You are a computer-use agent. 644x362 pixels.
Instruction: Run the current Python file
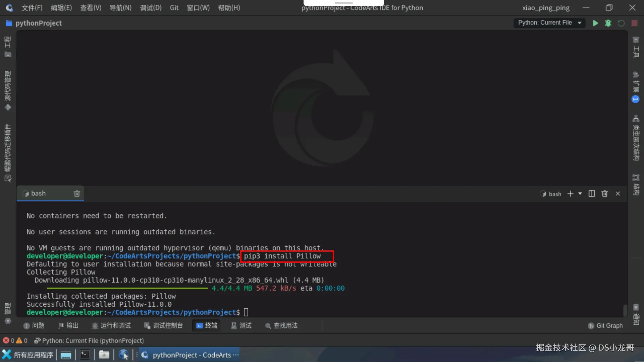[x=595, y=23]
